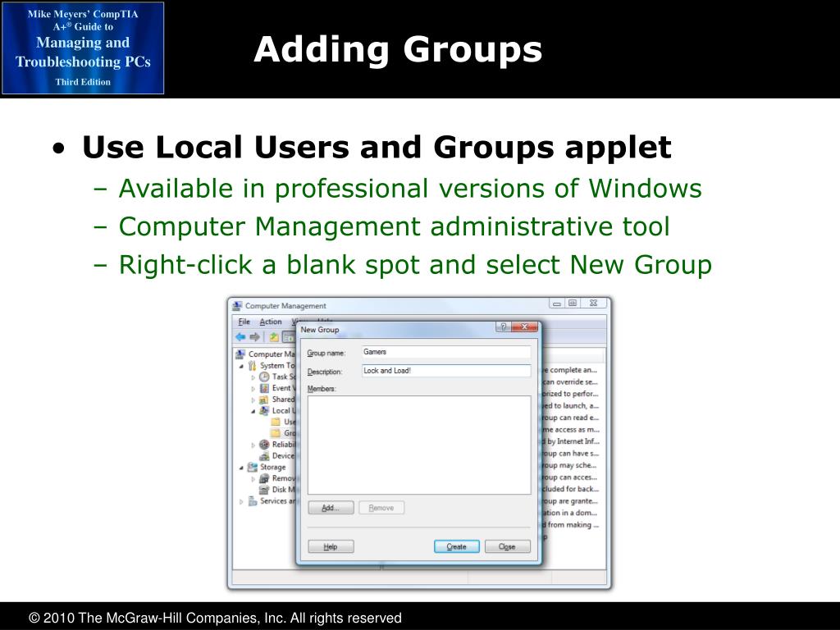
Task: Collapse the System Tools tree node
Action: (242, 366)
